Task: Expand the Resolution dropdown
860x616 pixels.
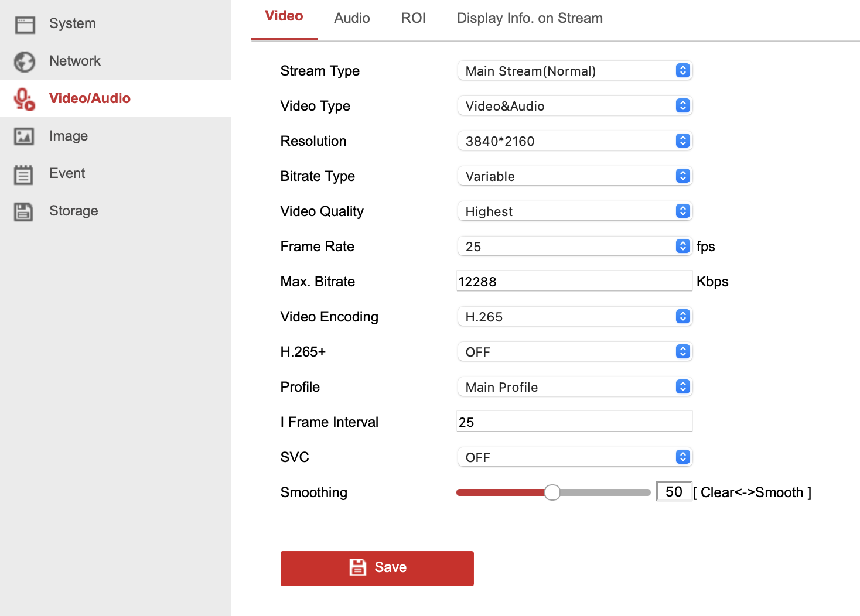Action: [574, 141]
